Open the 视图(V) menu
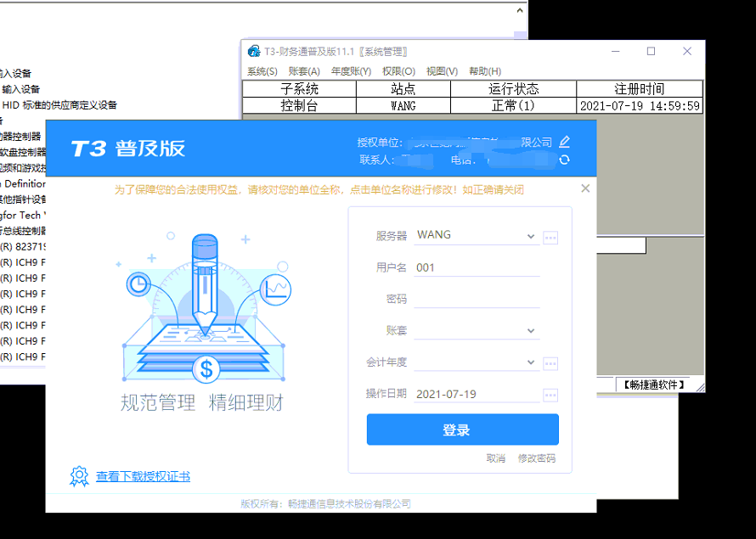This screenshot has height=539, width=756. coord(442,71)
